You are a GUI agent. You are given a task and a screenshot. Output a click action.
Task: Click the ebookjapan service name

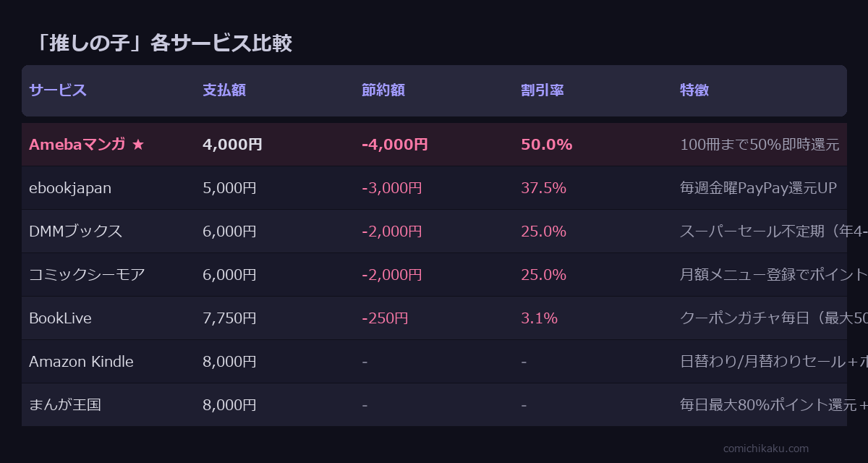[70, 188]
